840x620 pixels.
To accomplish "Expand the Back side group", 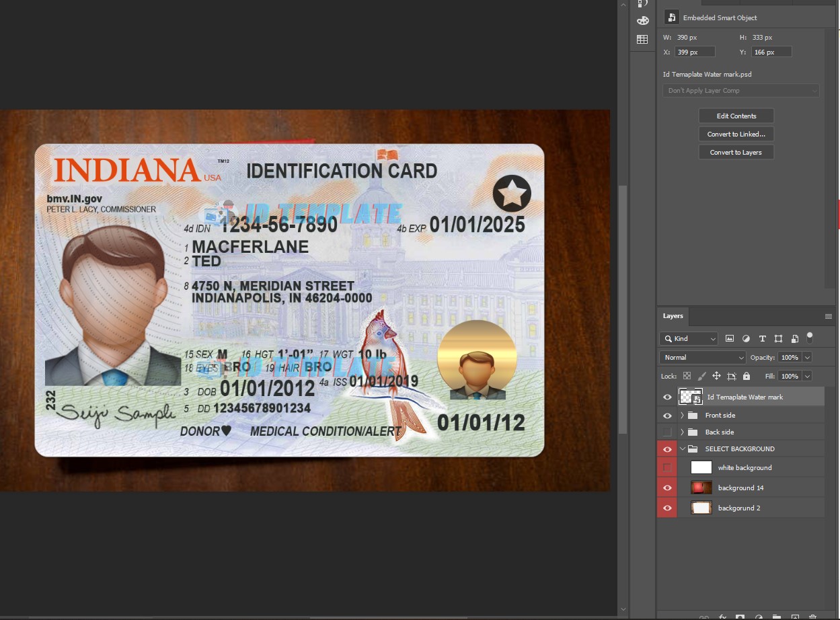I will 682,432.
